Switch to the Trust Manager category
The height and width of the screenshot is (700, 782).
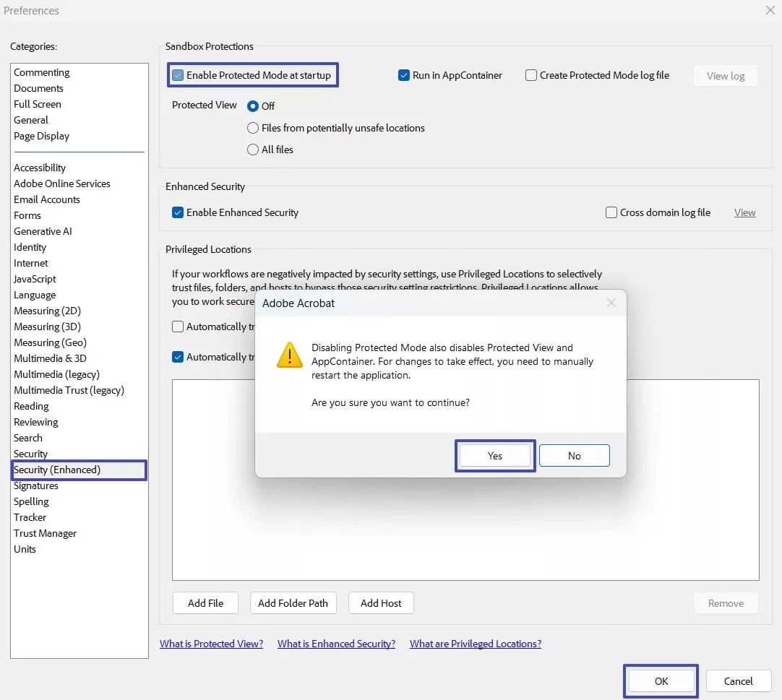[x=45, y=533]
